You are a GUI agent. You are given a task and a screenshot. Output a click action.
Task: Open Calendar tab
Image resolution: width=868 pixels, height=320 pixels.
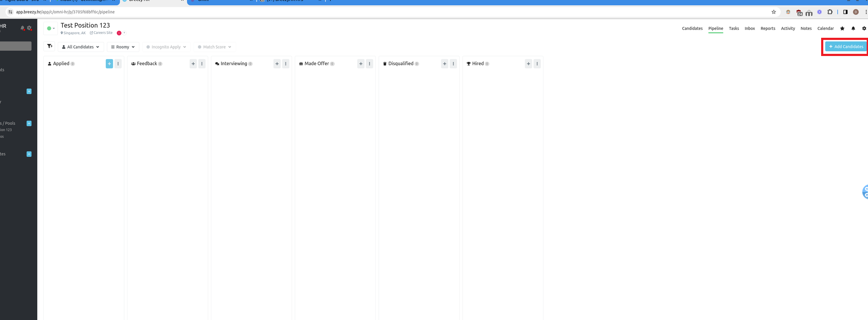coord(825,29)
